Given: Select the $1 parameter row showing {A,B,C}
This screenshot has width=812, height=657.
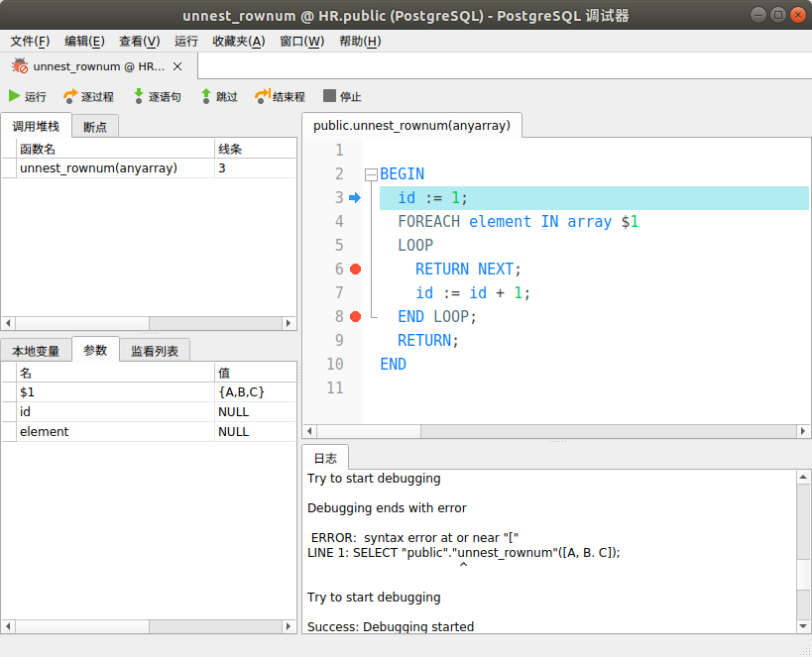Looking at the screenshot, I should [99, 390].
